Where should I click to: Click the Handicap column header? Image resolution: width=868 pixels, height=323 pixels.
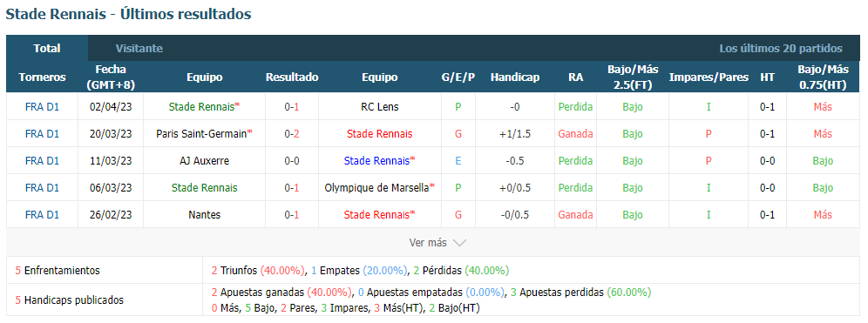tap(515, 77)
